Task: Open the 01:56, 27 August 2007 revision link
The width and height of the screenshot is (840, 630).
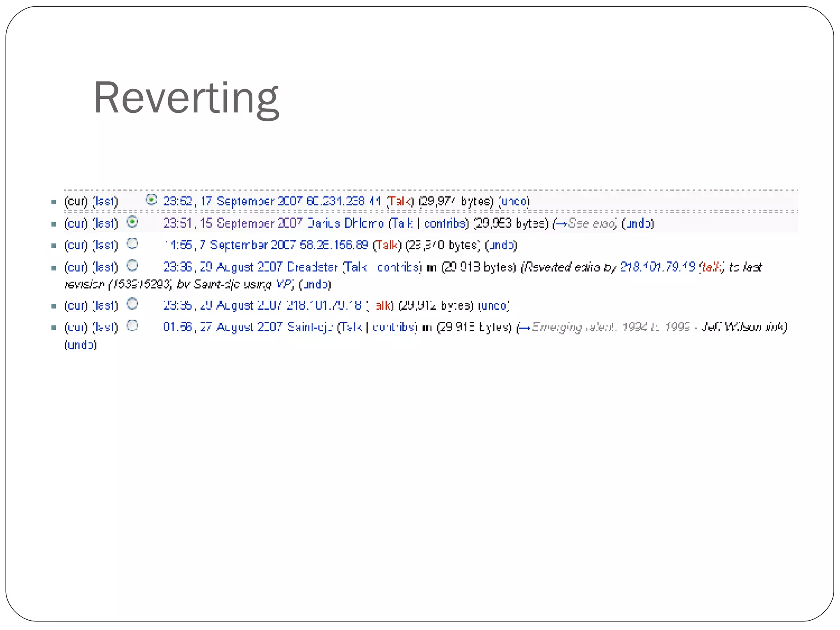Action: coord(223,327)
